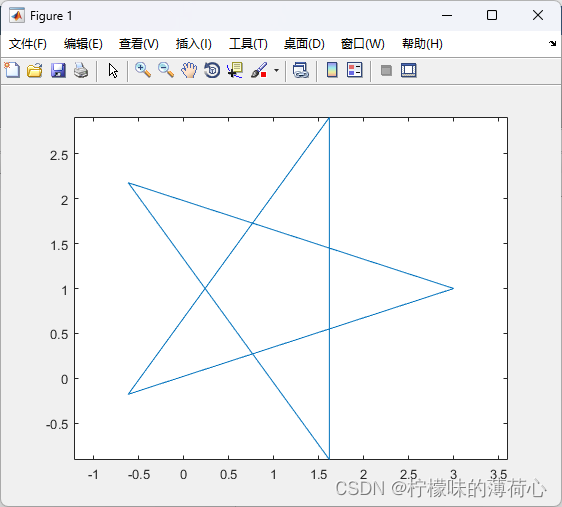The image size is (562, 507).
Task: Click the x-axis tick label 1 below the plot
Action: (273, 475)
